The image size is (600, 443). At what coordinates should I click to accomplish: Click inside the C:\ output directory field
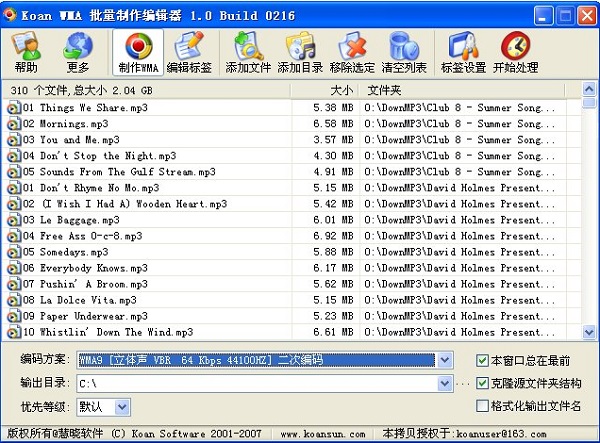click(256, 383)
